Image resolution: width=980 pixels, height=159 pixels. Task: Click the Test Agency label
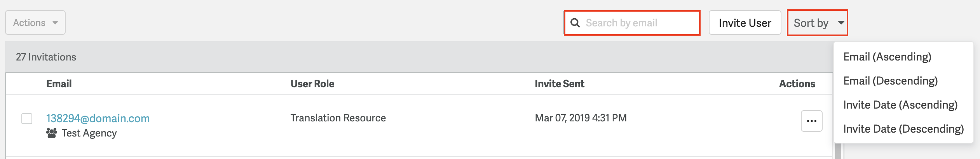89,133
